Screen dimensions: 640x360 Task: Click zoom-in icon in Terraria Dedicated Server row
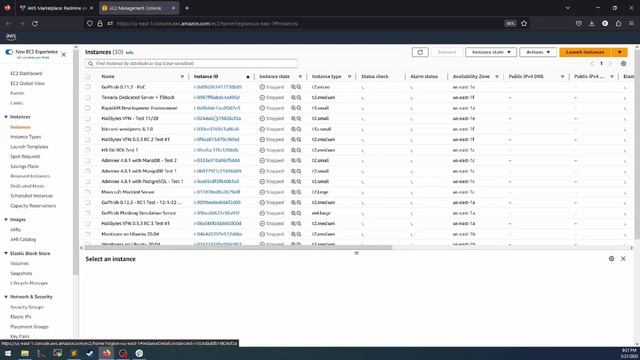293,98
